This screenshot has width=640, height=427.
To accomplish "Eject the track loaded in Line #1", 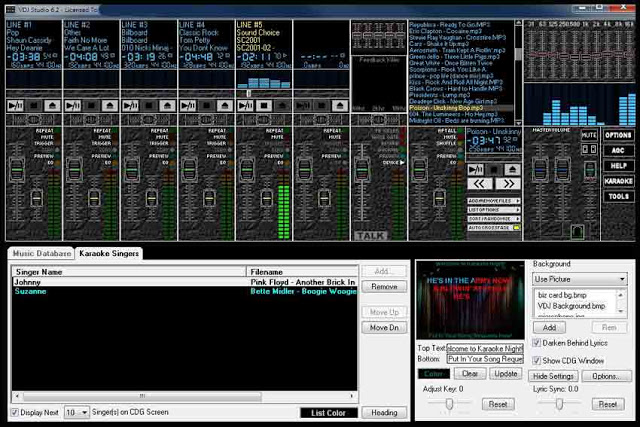I will pyautogui.click(x=52, y=106).
